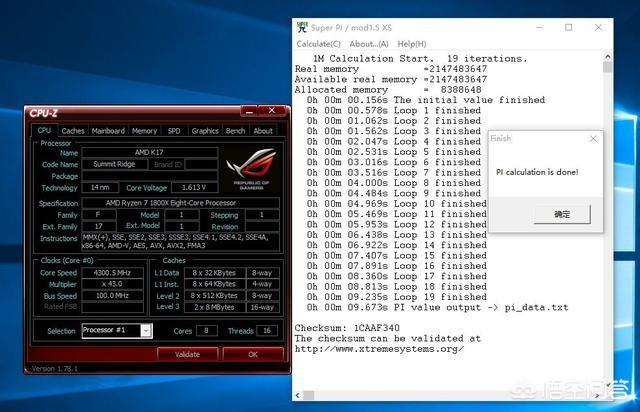Click the Loop 1 finished line
This screenshot has height=412, width=640.
coord(394,110)
